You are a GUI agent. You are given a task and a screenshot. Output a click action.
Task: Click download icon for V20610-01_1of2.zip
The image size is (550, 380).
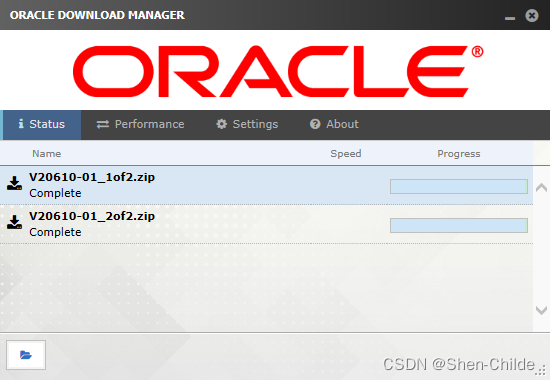pos(14,184)
